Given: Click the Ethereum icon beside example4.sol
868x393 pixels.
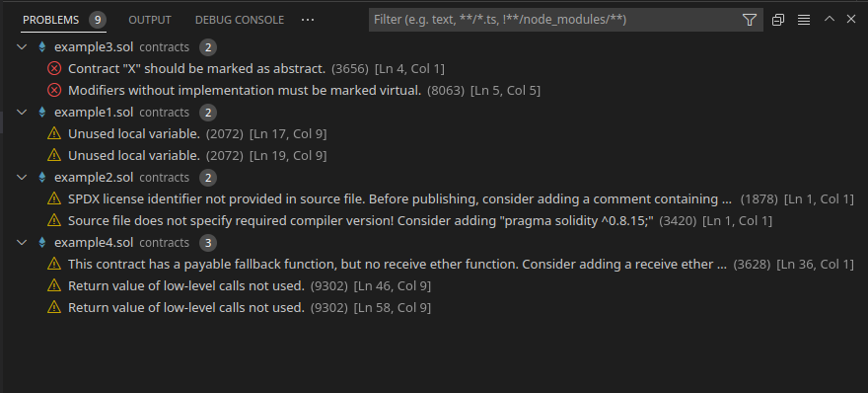Looking at the screenshot, I should click(x=41, y=242).
